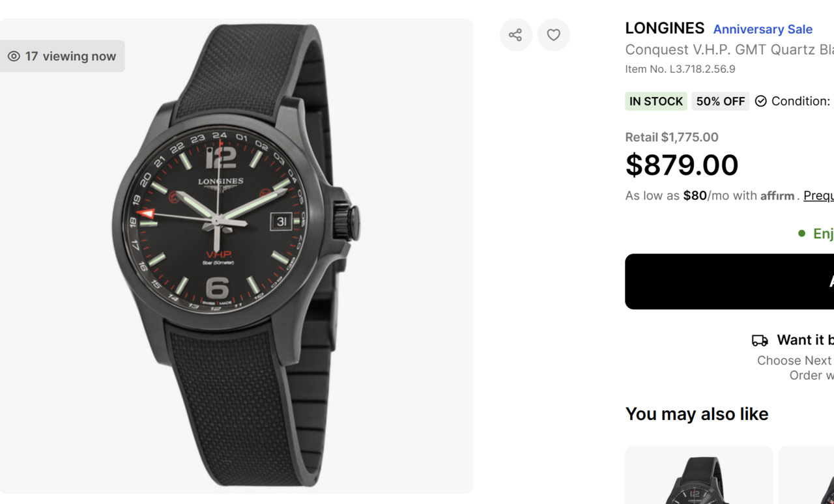
Task: Click the green dot status indicator
Action: point(801,233)
